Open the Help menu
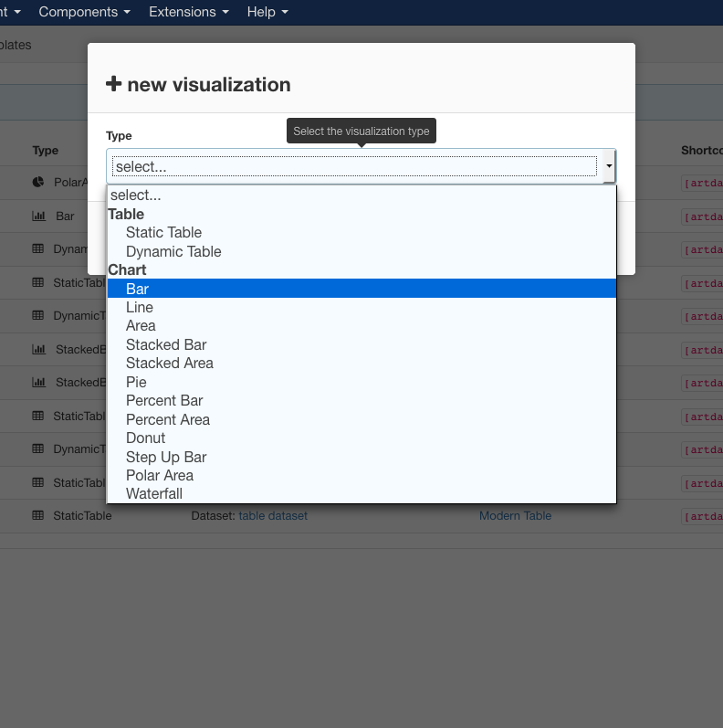This screenshot has width=723, height=728. tap(267, 12)
